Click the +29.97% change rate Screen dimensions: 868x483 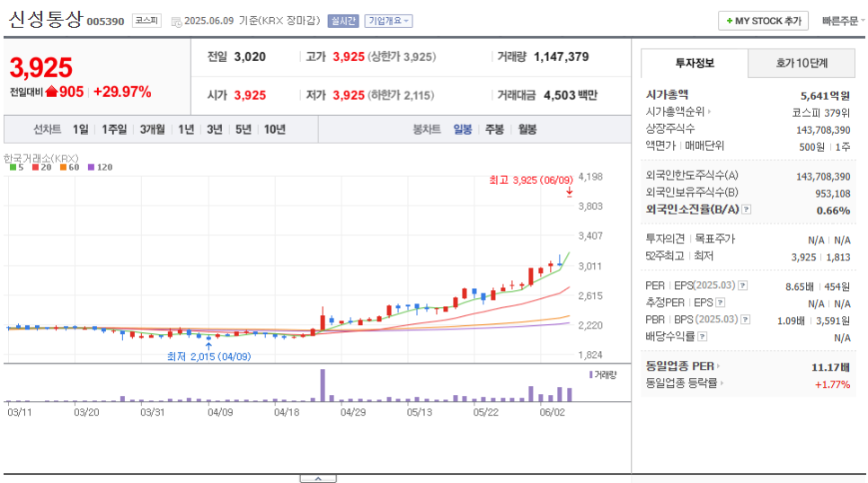(x=122, y=92)
